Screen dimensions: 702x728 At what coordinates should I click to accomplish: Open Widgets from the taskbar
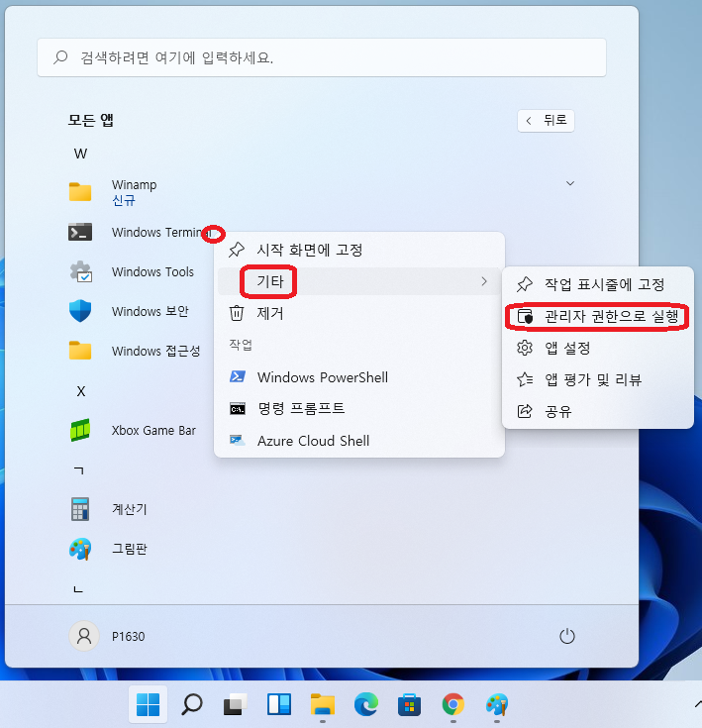pos(279,704)
